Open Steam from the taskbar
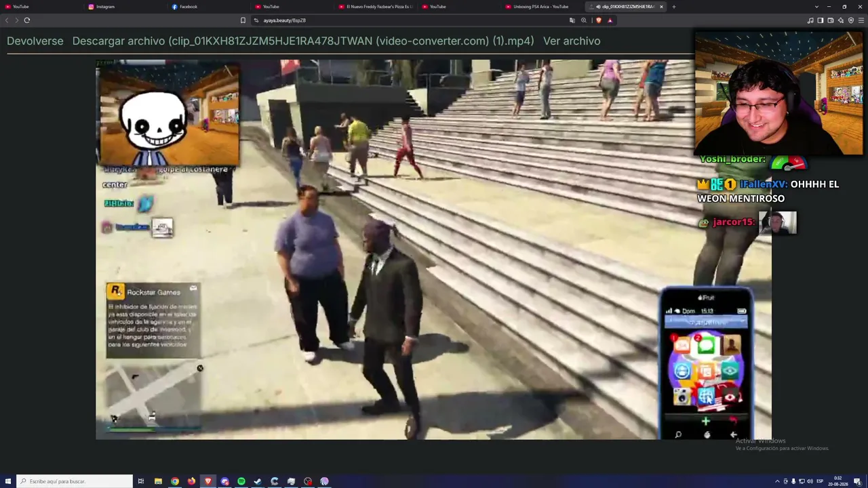 (258, 481)
